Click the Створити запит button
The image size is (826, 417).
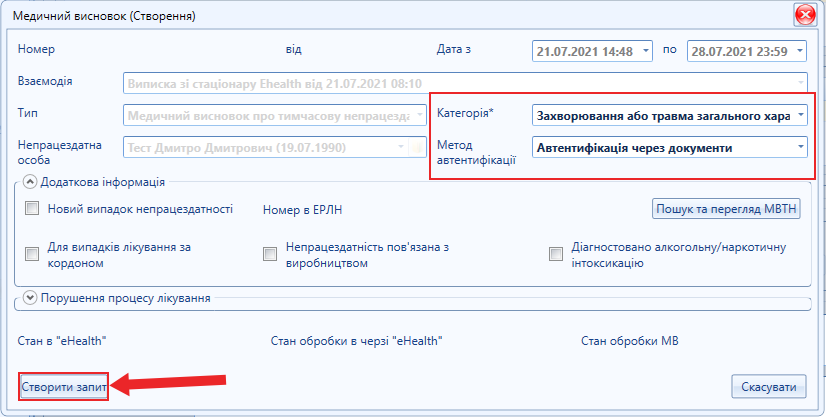64,387
